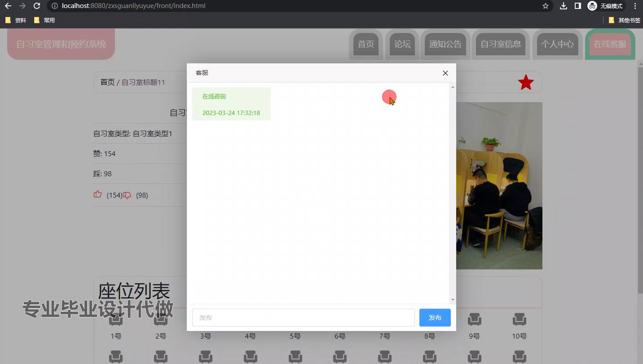The height and width of the screenshot is (364, 643).
Task: Open the browser downloads icon
Action: tap(564, 6)
